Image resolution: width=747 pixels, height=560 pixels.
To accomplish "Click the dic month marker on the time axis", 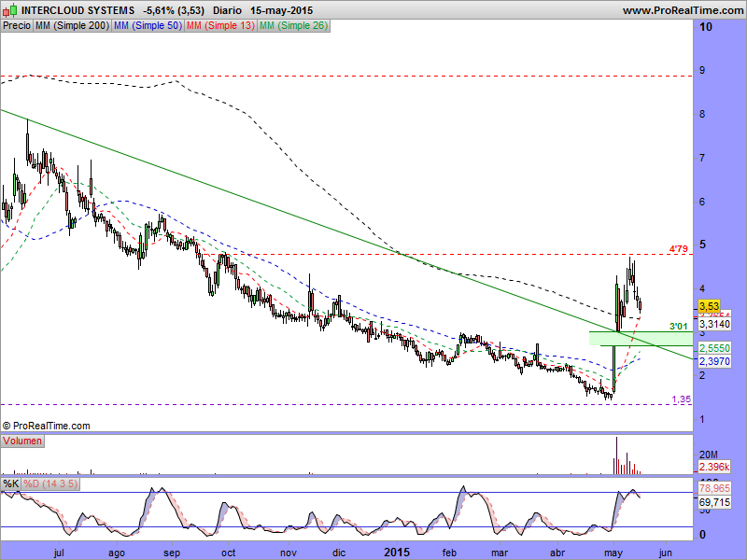I will point(339,553).
